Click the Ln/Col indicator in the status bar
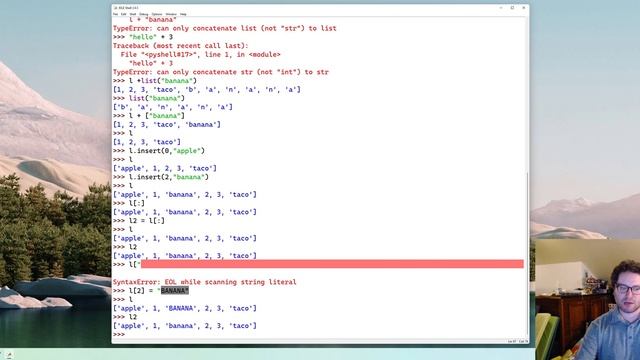 [518, 341]
